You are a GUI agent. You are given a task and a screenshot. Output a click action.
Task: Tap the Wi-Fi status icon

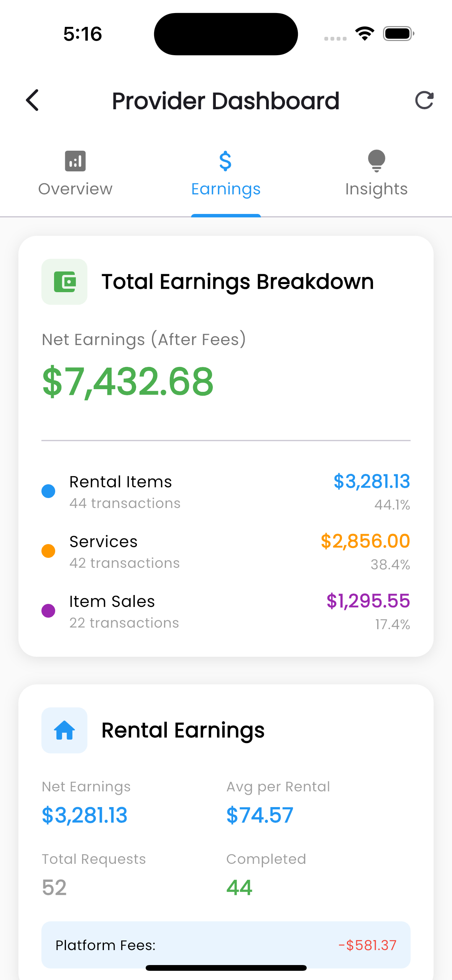365,34
